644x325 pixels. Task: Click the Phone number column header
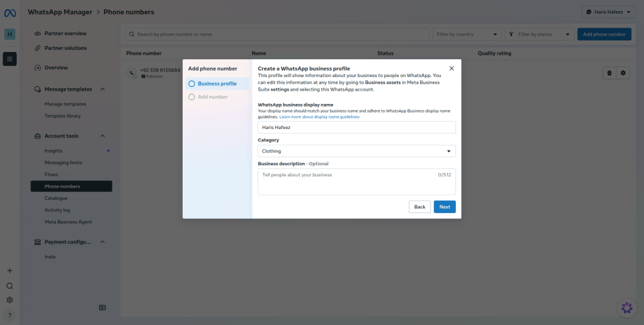point(144,53)
